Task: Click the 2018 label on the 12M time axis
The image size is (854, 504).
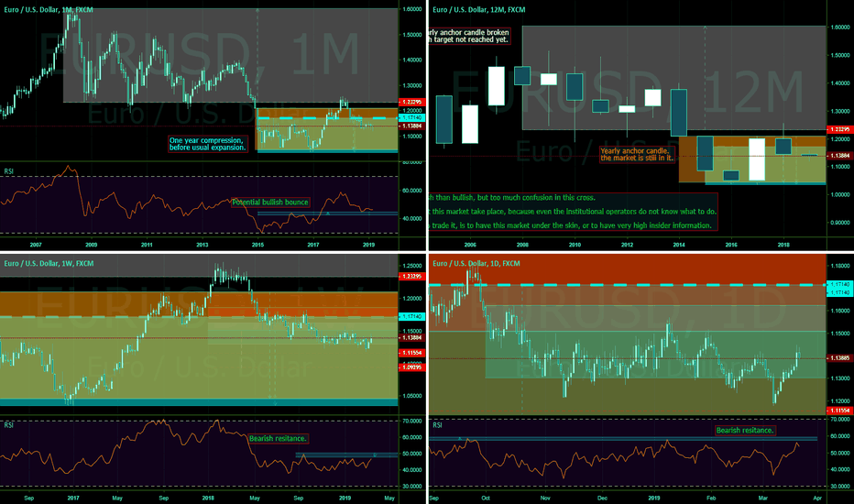Action: coord(783,245)
